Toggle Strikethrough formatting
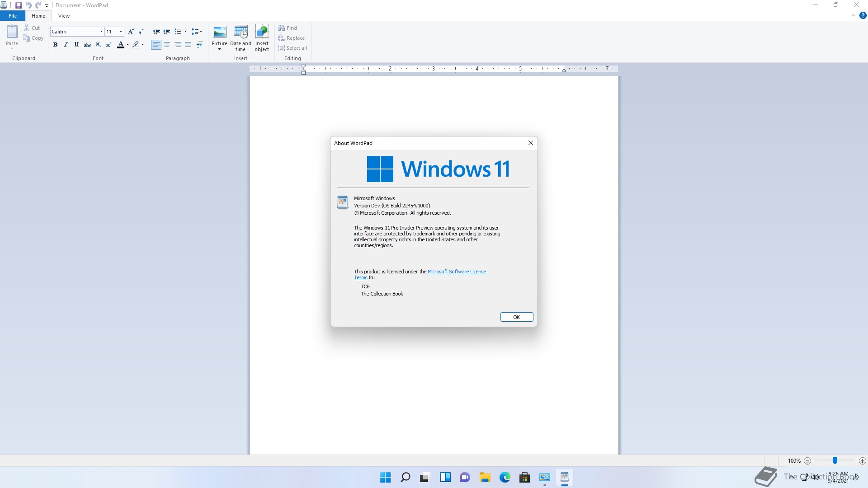 point(88,45)
